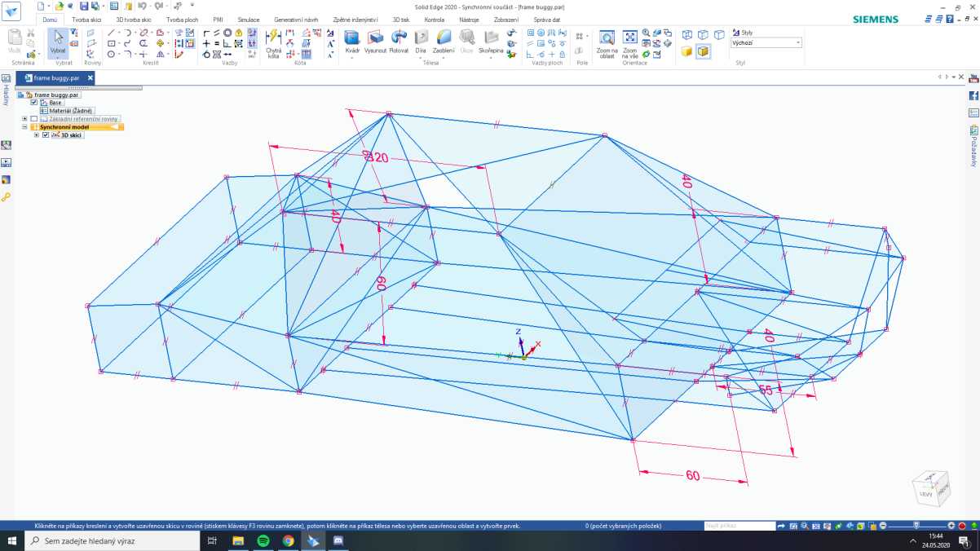Click the zoom in plus button

(951, 526)
